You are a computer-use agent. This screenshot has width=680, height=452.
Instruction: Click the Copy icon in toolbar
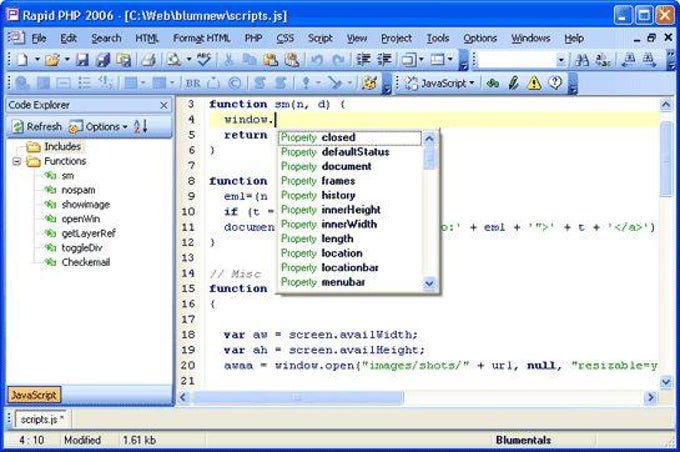tap(249, 60)
